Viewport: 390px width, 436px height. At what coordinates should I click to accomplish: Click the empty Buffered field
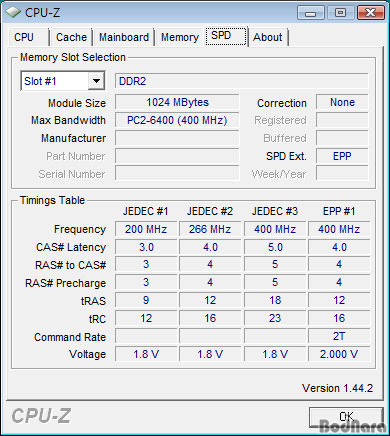click(x=342, y=138)
